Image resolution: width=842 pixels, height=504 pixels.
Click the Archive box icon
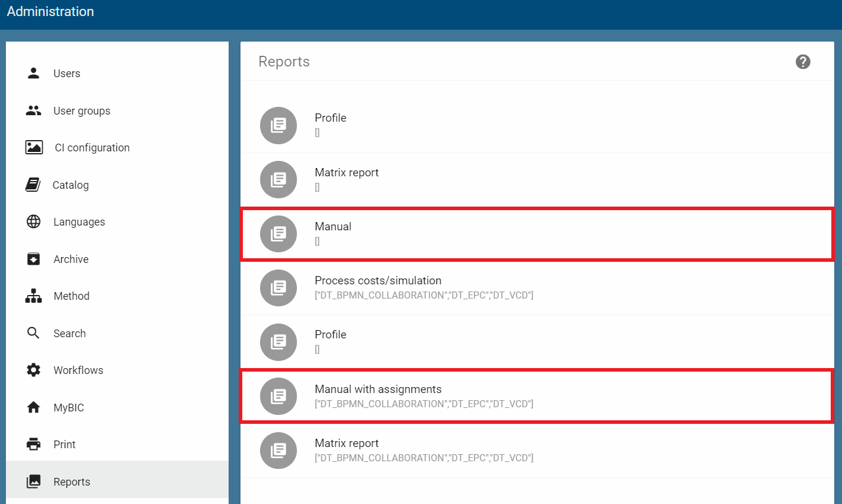[33, 259]
